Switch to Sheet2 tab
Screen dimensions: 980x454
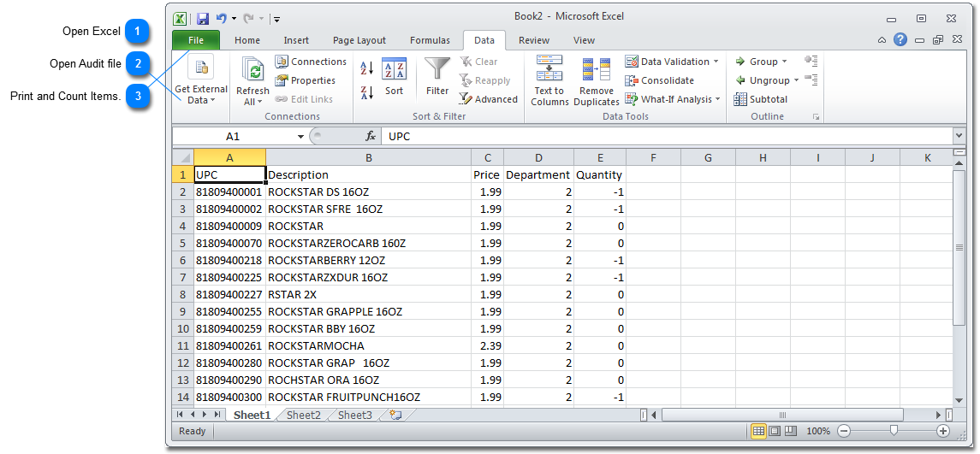304,415
